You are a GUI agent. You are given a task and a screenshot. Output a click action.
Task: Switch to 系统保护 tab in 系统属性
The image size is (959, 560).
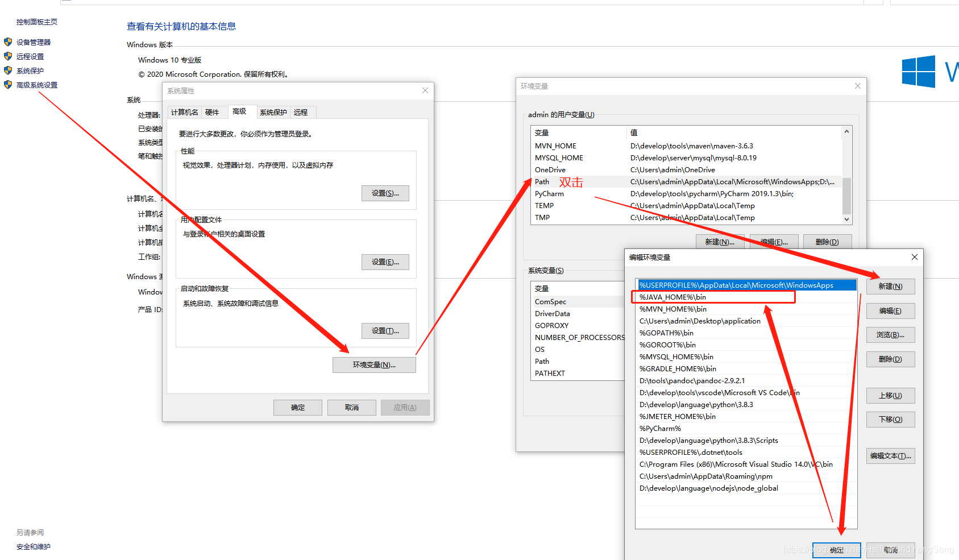273,113
